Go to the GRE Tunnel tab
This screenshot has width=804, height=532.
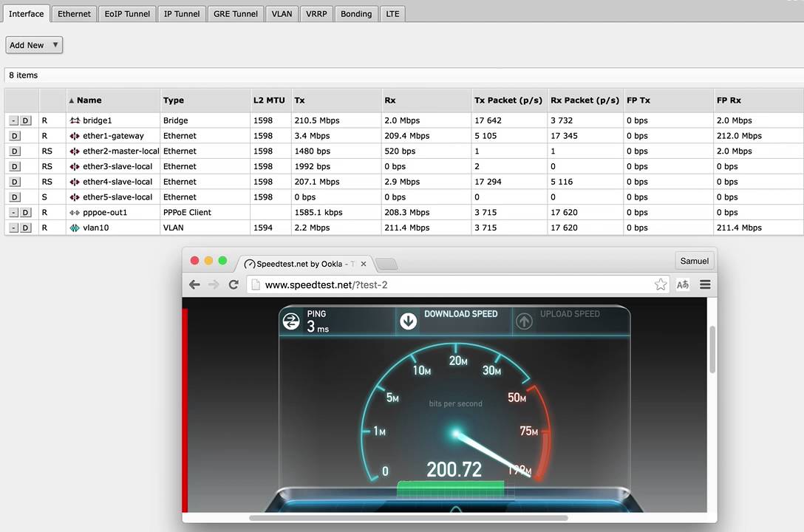[235, 14]
